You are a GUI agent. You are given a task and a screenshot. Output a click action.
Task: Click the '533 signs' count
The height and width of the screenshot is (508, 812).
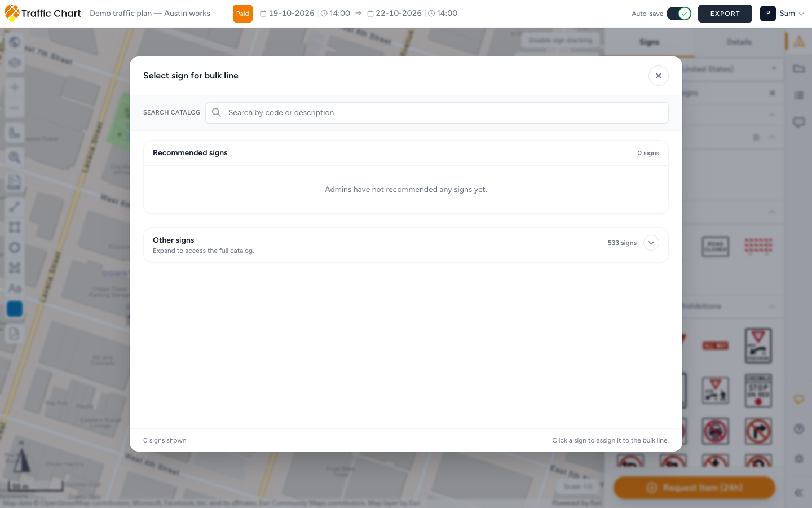tap(622, 243)
